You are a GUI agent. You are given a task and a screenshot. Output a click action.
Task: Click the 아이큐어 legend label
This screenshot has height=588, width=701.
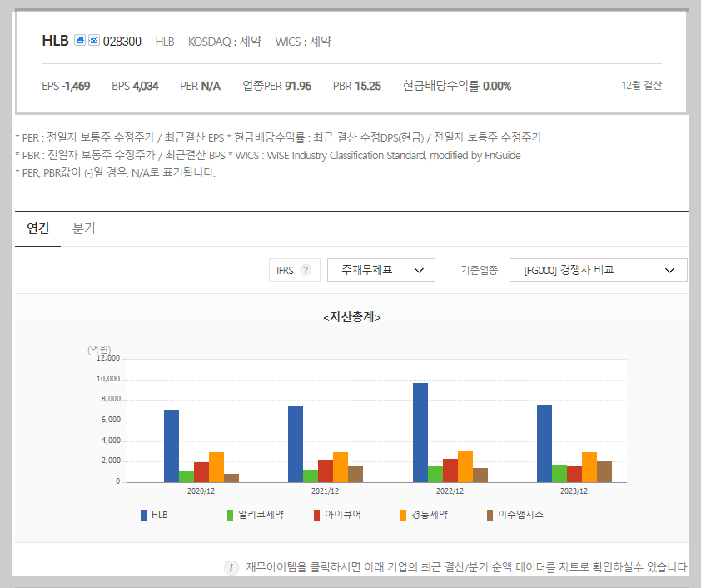point(343,515)
